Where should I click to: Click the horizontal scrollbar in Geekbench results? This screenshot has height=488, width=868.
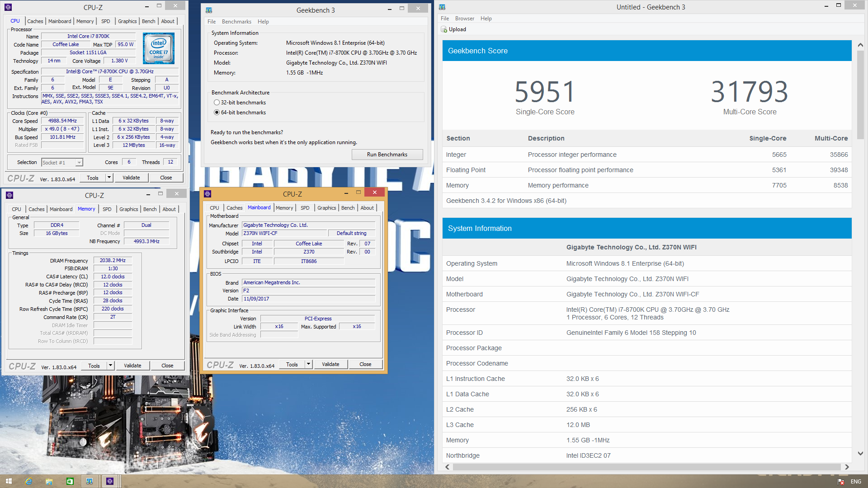click(646, 467)
